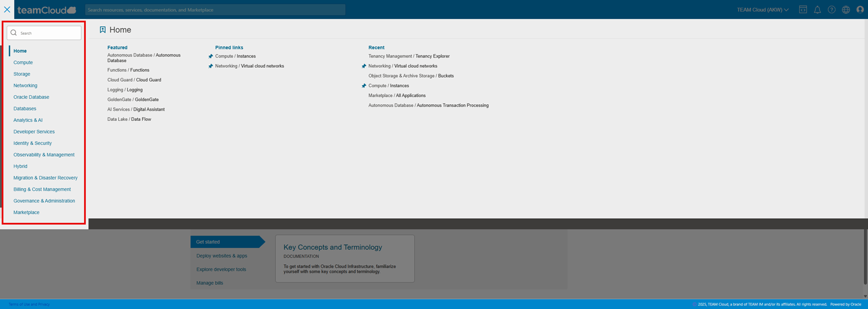Viewport: 868px width, 309px height.
Task: Open Terms of Use and Privacy link
Action: coord(29,304)
